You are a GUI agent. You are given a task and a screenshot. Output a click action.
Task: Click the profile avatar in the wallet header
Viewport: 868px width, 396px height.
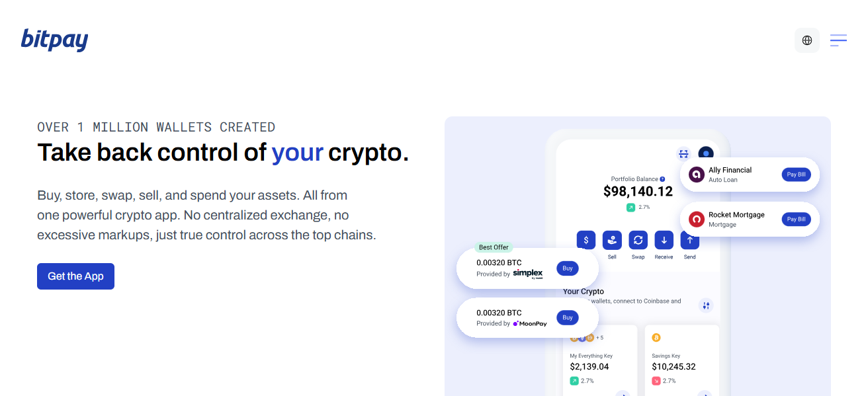(x=706, y=153)
